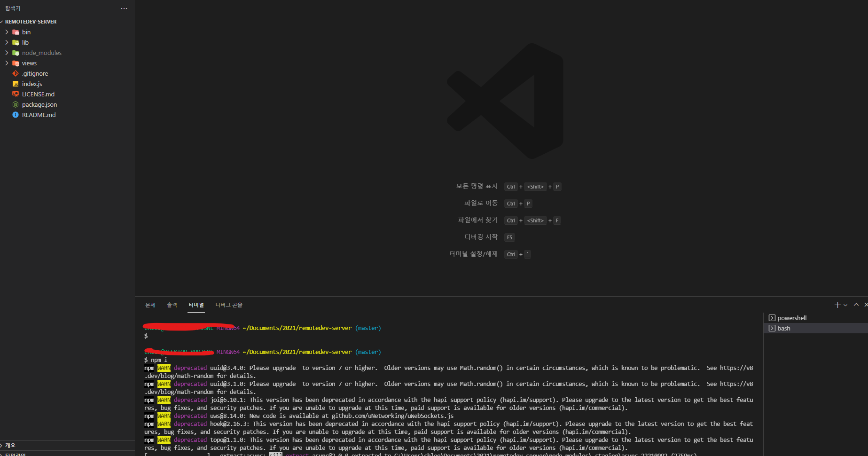This screenshot has width=868, height=456.
Task: Expand the views folder chevron
Action: point(7,63)
